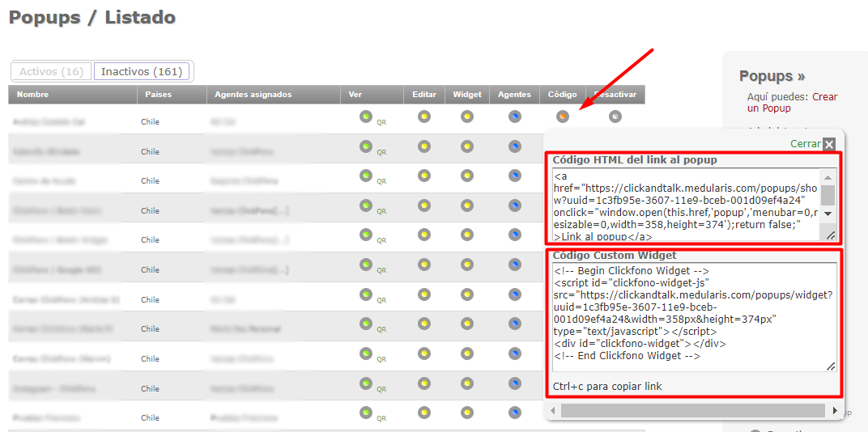View the Clickfono Google ADS popup

365,265
